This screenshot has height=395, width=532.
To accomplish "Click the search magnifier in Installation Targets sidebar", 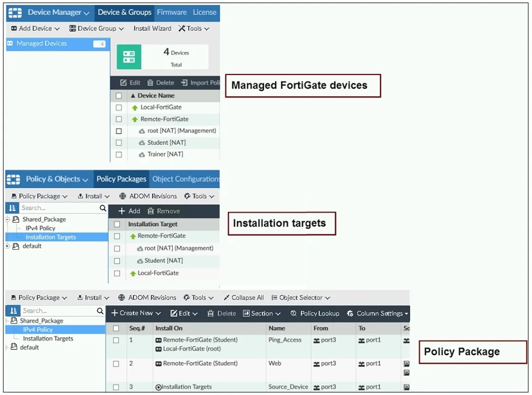I will (103, 208).
